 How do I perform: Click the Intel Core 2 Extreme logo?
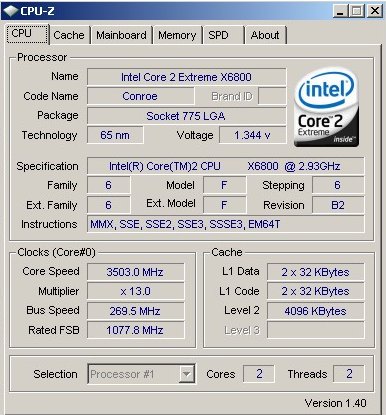coord(327,107)
